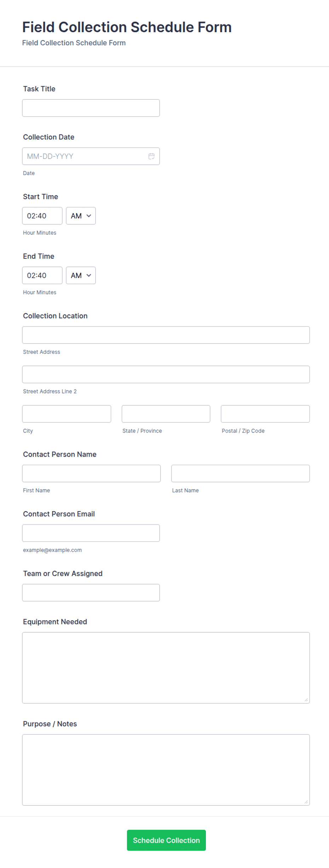Screen dimensions: 329x868
Task: Open the calendar picker icon in Collection Date
Action: (x=151, y=156)
